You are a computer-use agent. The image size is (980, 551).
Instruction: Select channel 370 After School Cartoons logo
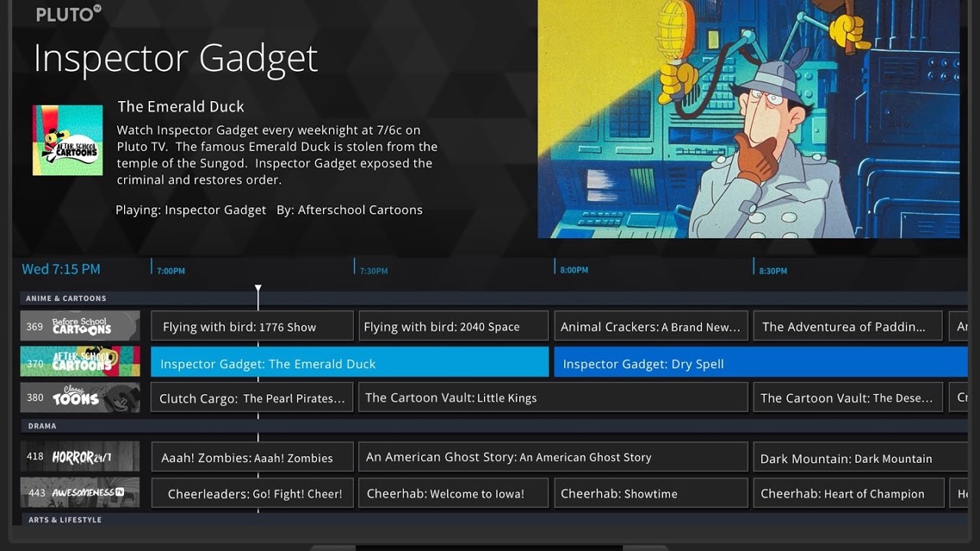[x=80, y=362]
